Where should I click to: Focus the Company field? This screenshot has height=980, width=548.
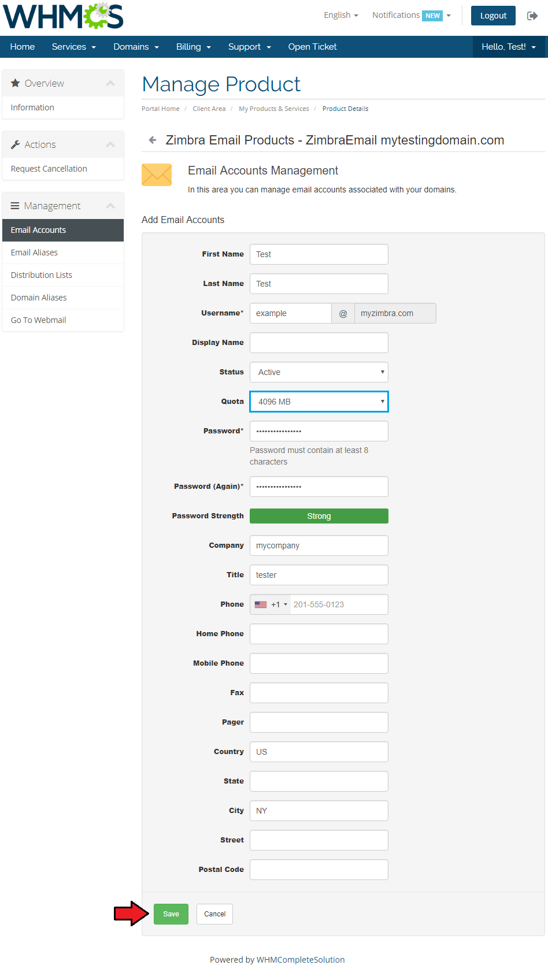pyautogui.click(x=319, y=545)
